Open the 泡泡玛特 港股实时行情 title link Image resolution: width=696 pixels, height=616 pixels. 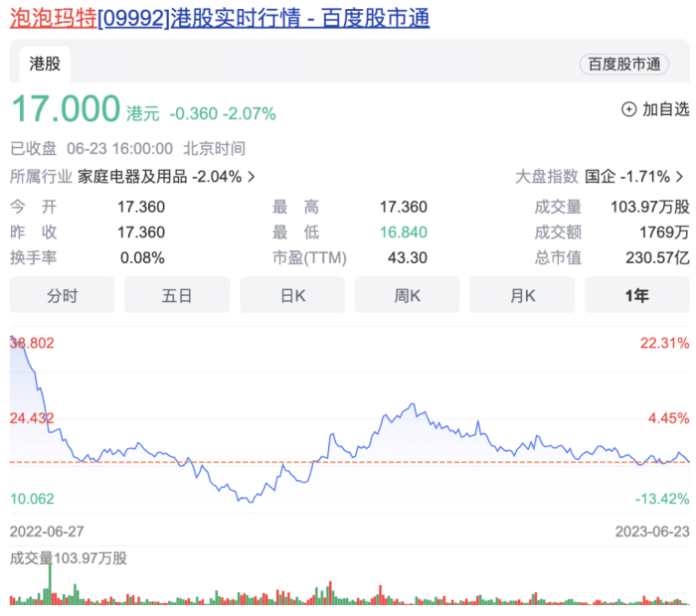click(x=220, y=17)
